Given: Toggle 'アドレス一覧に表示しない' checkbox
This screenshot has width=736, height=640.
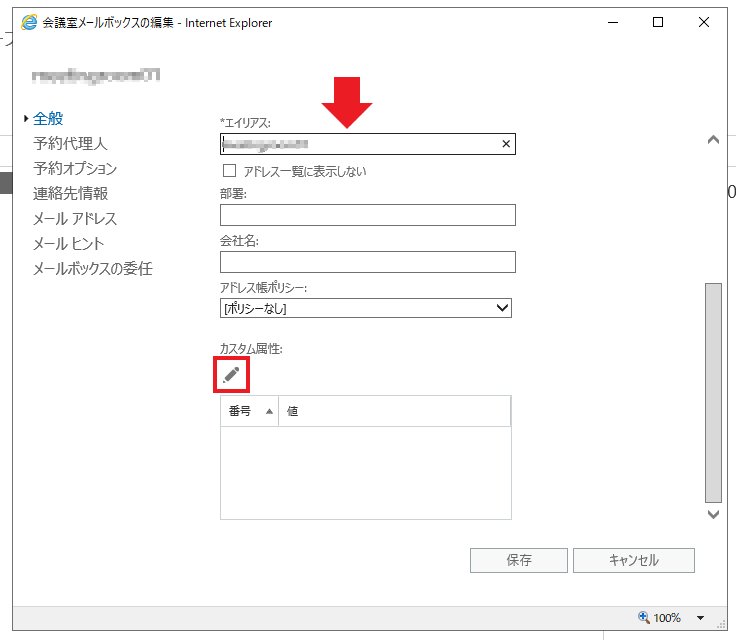Looking at the screenshot, I should (229, 171).
